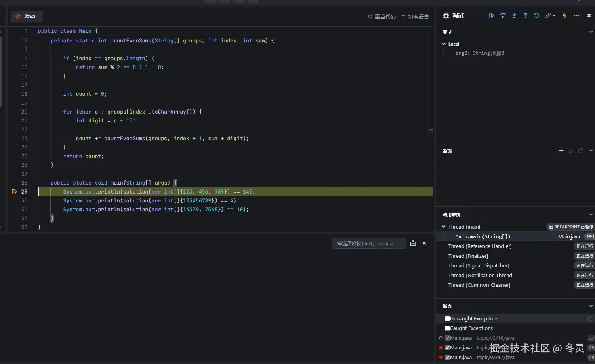Click the editor's vertical scrollbar marker
Viewport: 595px width, 364px height.
431,131
